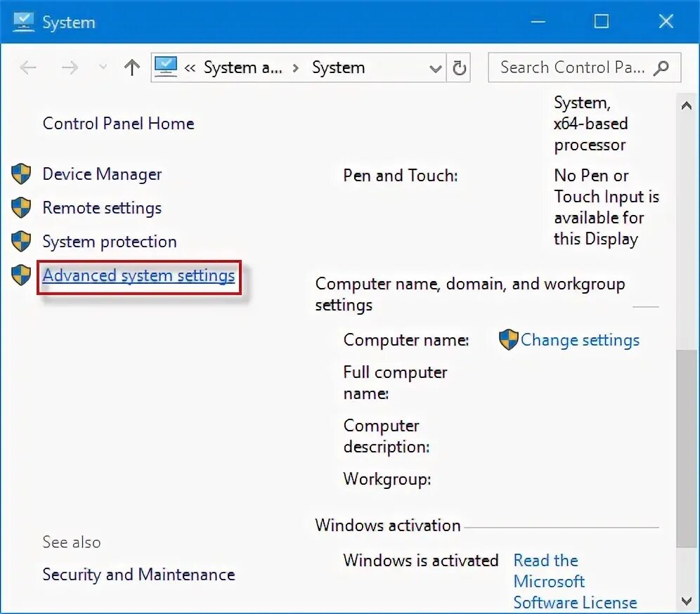Image resolution: width=700 pixels, height=614 pixels.
Task: Click the Back navigation arrow
Action: (28, 68)
